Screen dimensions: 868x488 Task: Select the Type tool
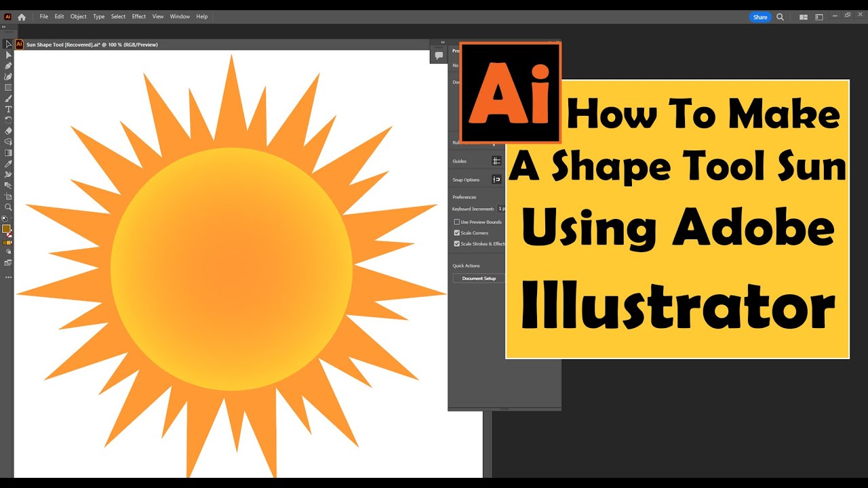click(8, 109)
